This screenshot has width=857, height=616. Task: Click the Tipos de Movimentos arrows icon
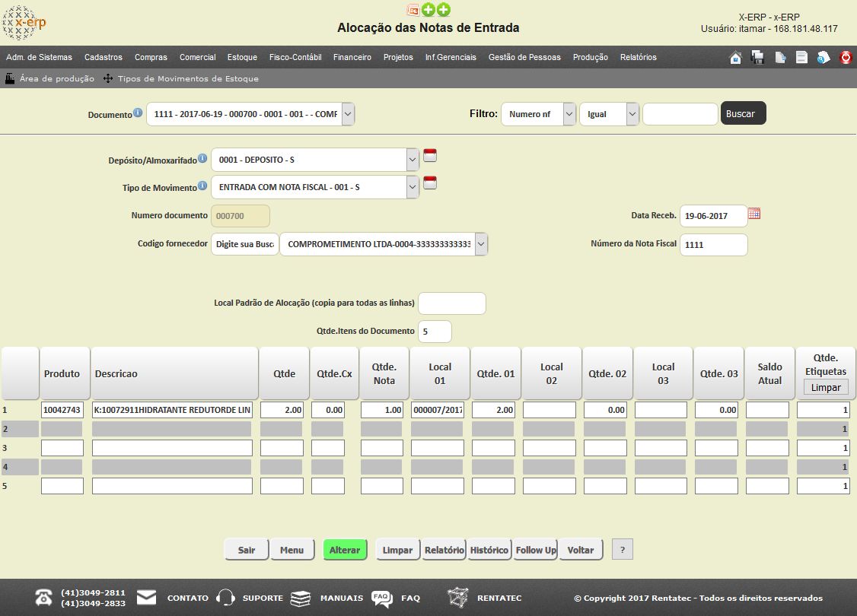(x=108, y=78)
